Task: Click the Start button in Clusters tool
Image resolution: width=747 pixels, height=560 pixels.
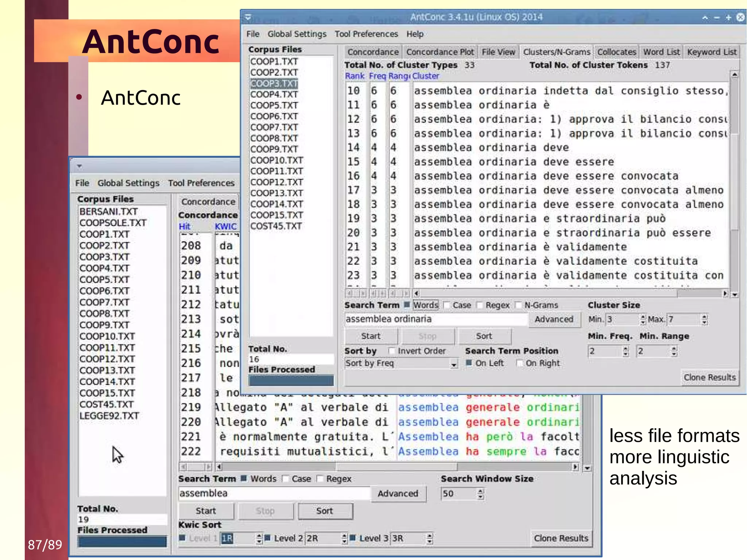Action: pos(371,336)
